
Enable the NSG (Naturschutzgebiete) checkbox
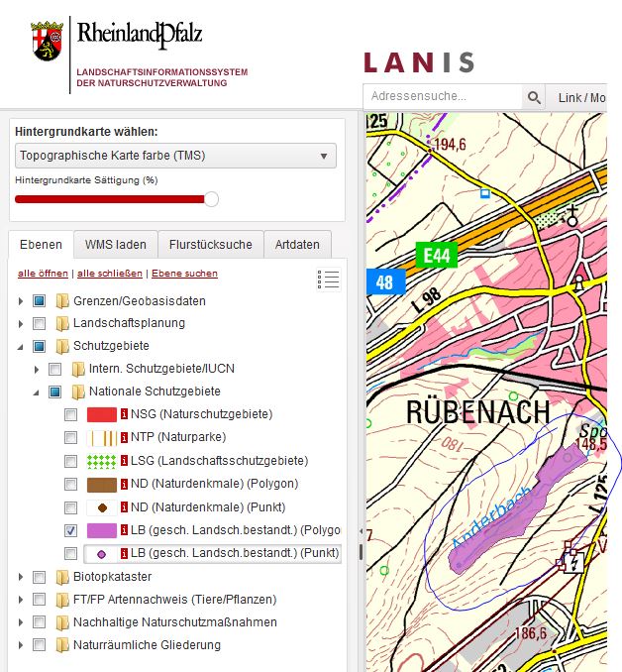pyautogui.click(x=70, y=414)
